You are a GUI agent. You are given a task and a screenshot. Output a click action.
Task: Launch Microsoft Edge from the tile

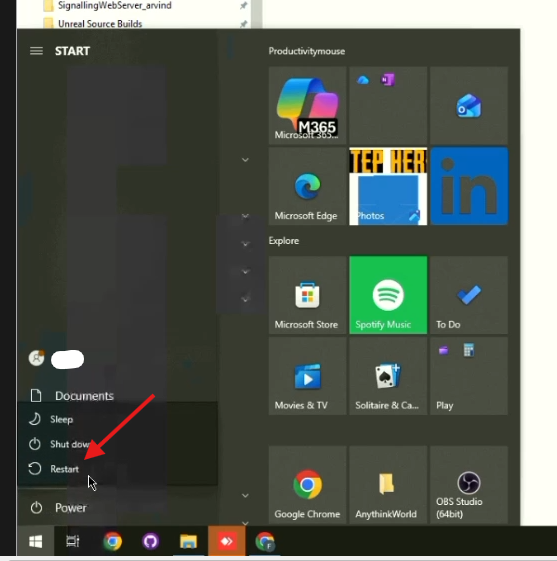307,186
